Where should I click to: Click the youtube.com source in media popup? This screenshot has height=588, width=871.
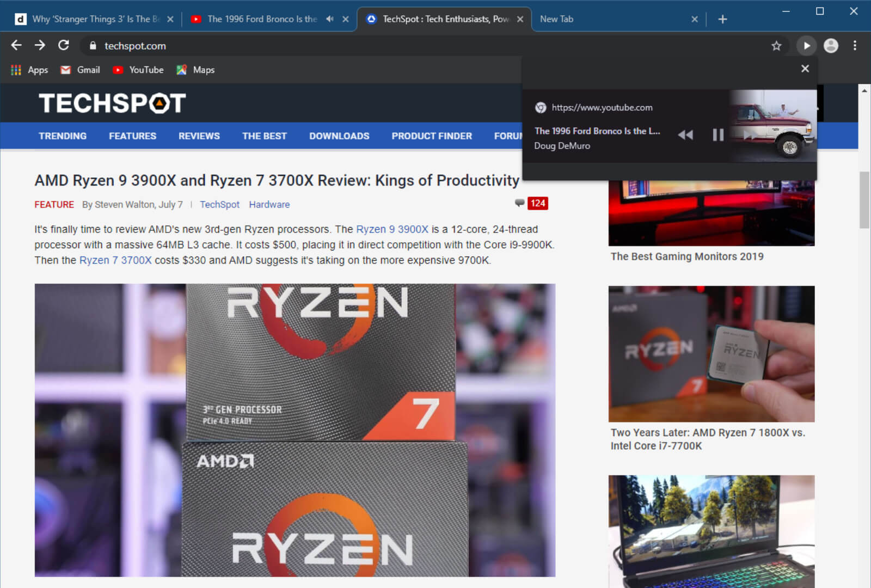pyautogui.click(x=602, y=108)
